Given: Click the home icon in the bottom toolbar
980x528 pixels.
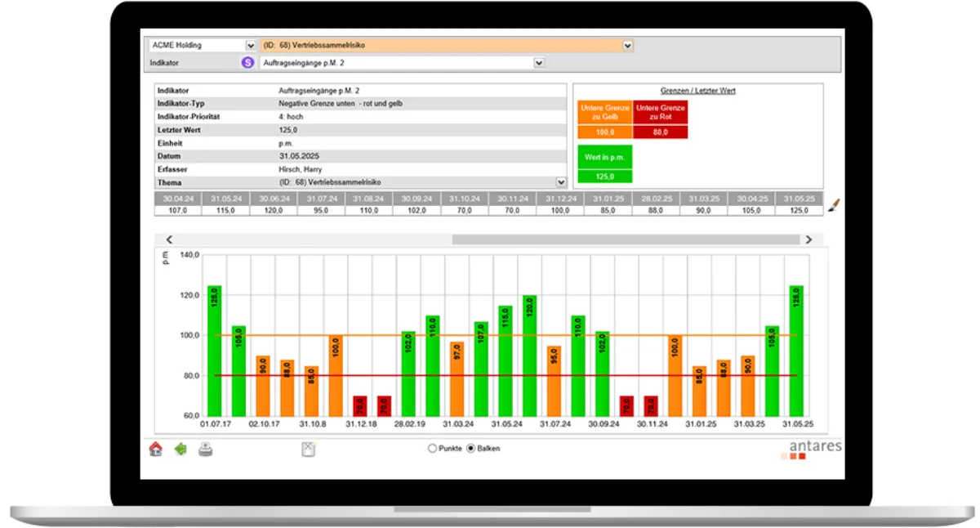Looking at the screenshot, I should pyautogui.click(x=154, y=448).
